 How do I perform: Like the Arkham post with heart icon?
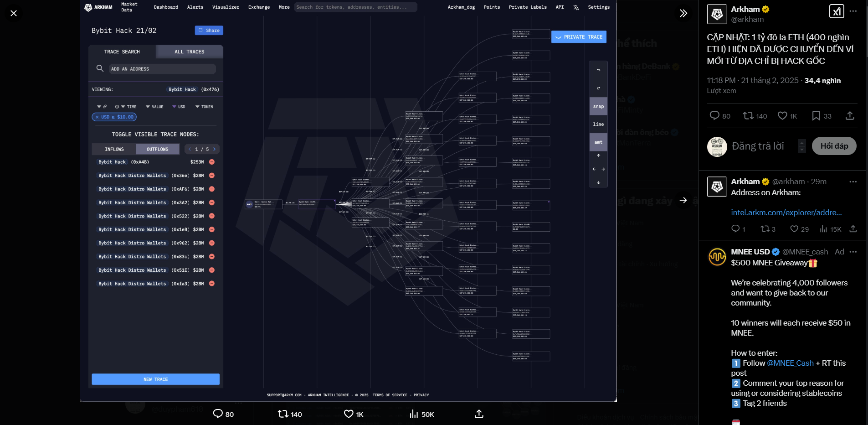pos(782,116)
